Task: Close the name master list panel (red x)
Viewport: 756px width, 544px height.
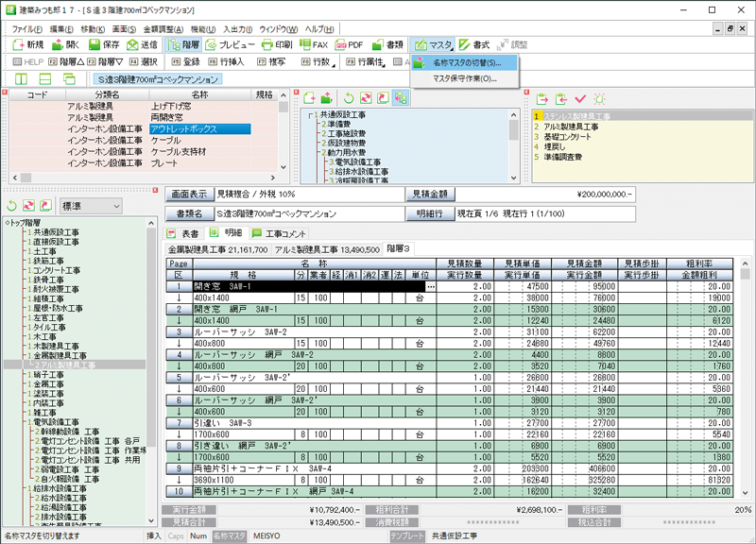Action: pyautogui.click(x=5, y=92)
